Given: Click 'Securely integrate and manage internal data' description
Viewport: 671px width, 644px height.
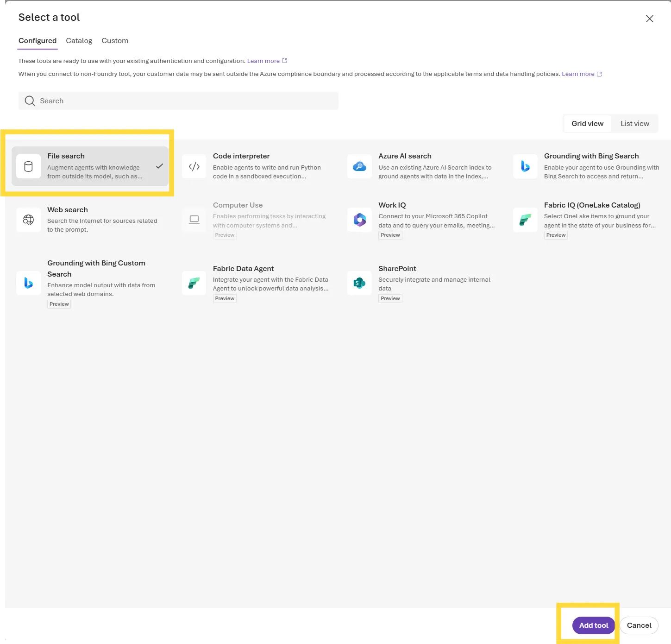Looking at the screenshot, I should 434,284.
